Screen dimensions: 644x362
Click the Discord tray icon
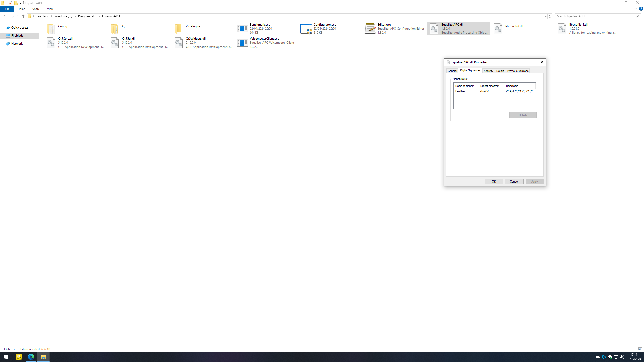point(598,357)
